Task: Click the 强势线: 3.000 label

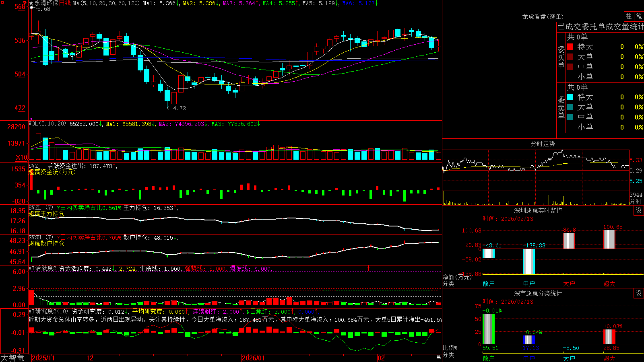Action: tap(205, 269)
